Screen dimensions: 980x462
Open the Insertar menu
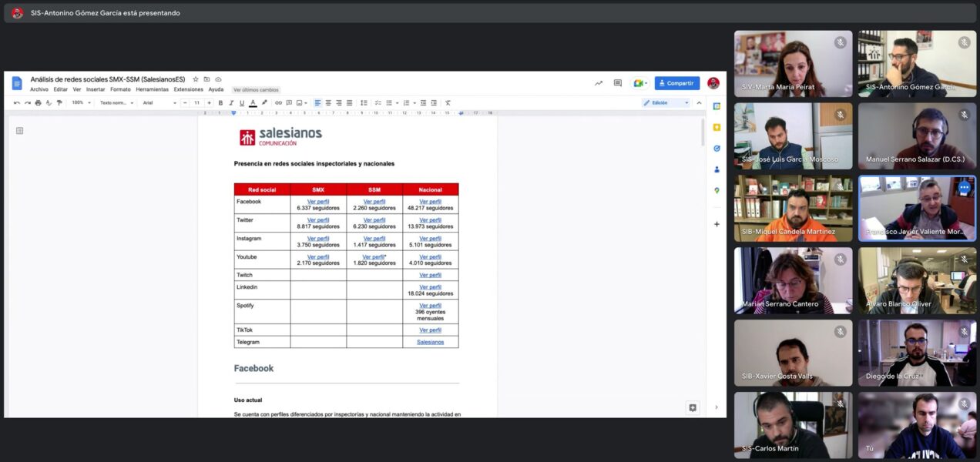click(x=96, y=89)
